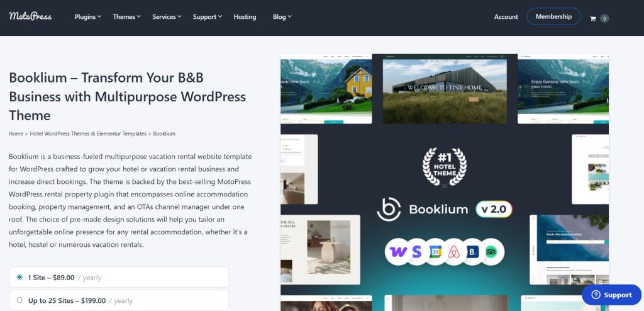Image resolution: width=644 pixels, height=311 pixels.
Task: Click the Membership button
Action: (553, 16)
